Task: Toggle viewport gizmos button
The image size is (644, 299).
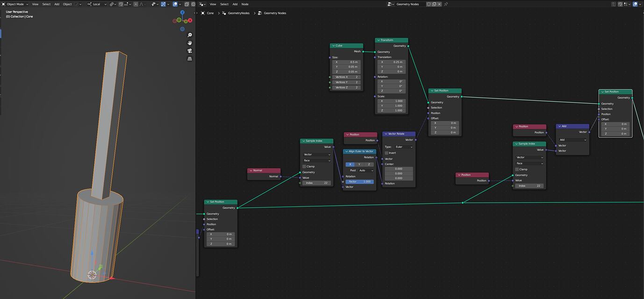Action: tap(163, 4)
